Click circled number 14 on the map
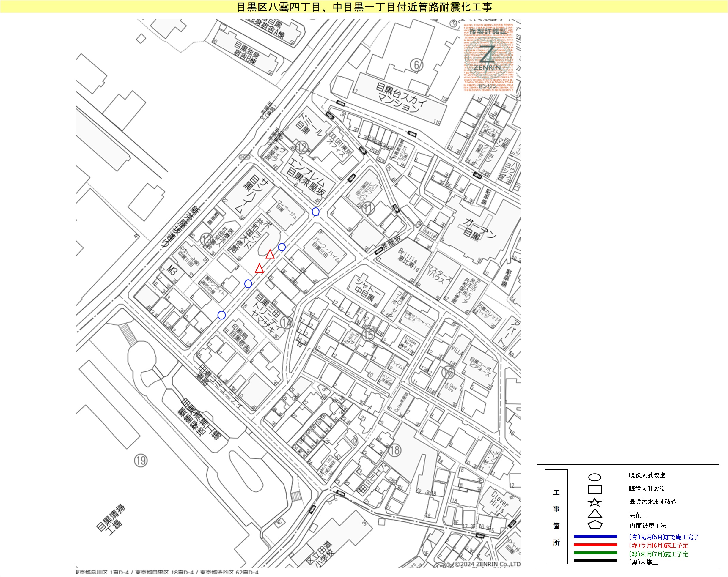The width and height of the screenshot is (728, 577). 286,322
